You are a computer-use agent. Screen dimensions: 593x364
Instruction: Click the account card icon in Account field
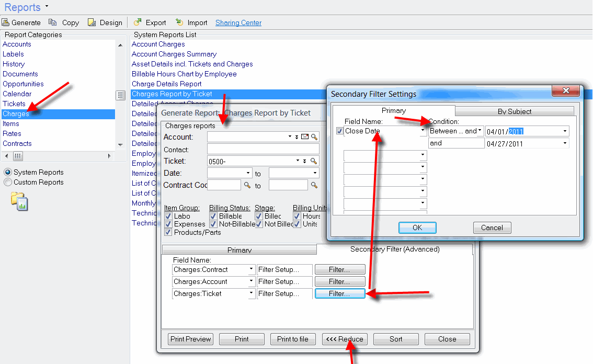pyautogui.click(x=305, y=137)
